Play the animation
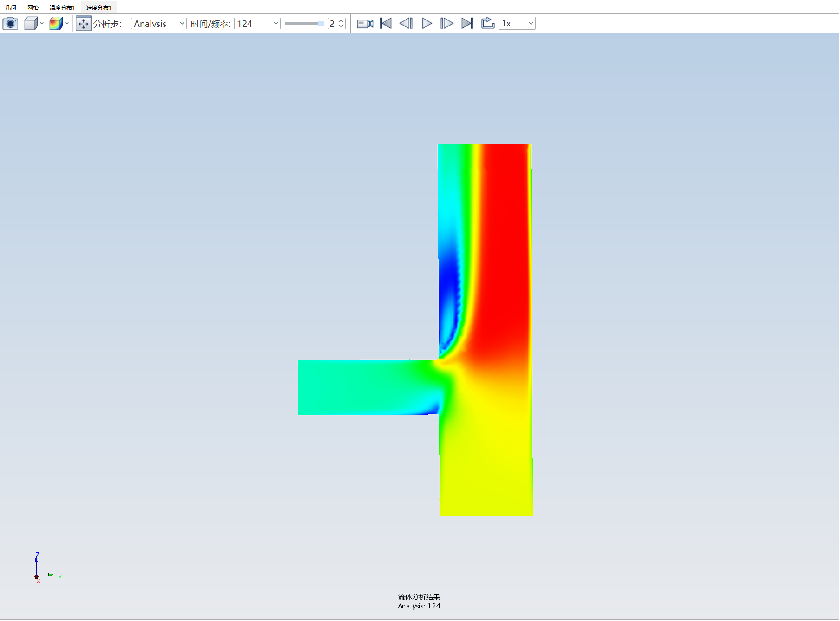Viewport: 840px width, 621px height. [x=427, y=24]
